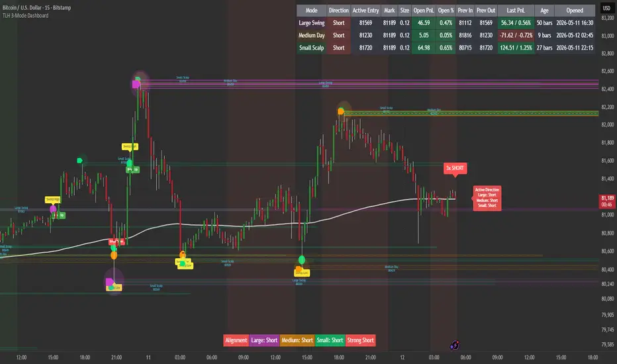This screenshot has height=364, width=617.
Task: Click the lightning bolt icon above time axis
Action: 455,345
